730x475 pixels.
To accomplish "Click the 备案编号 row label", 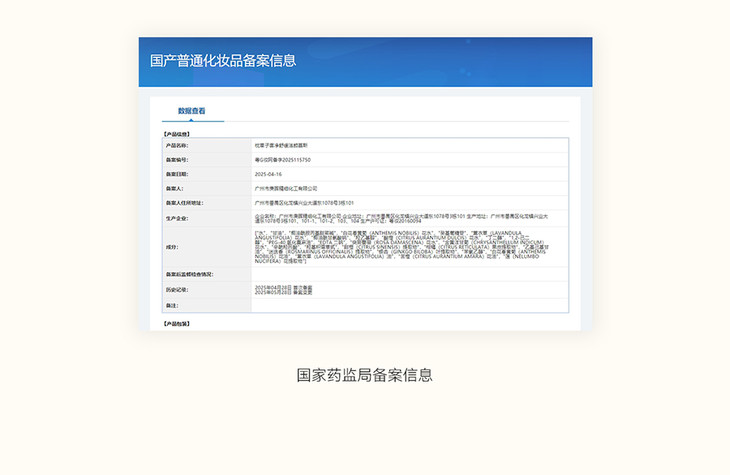I will point(176,159).
